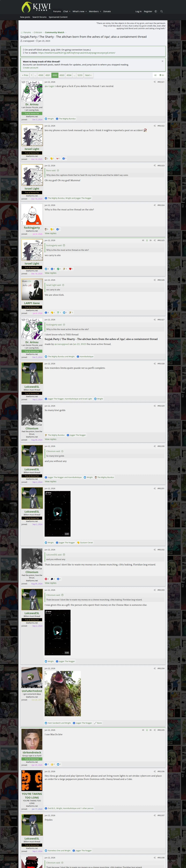Share post #90,023
The height and width of the screenshot is (868, 186).
pos(155,165)
